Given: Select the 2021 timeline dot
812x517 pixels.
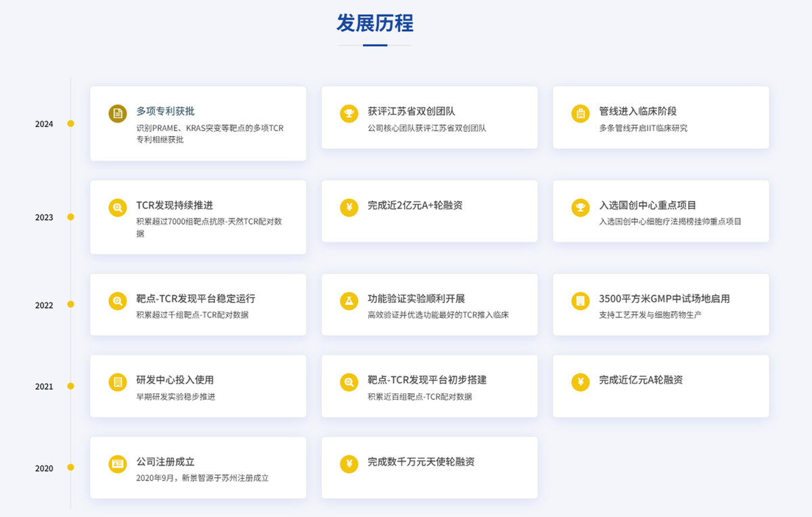Looking at the screenshot, I should click(x=70, y=386).
